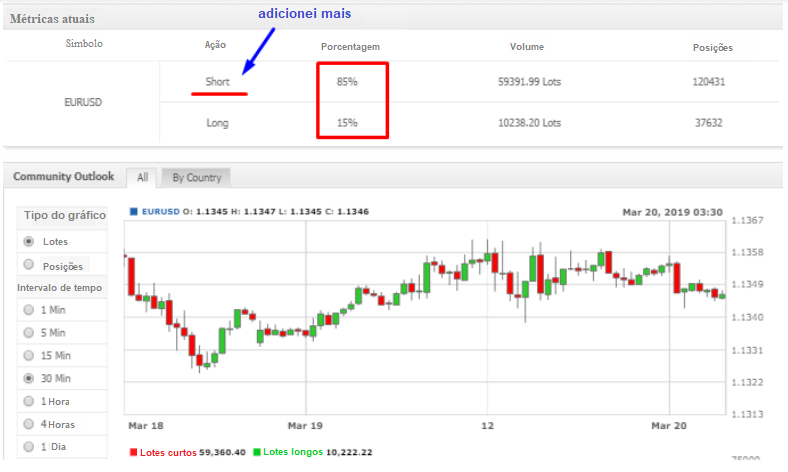
Task: Switch to the By Country tab
Action: tap(195, 177)
